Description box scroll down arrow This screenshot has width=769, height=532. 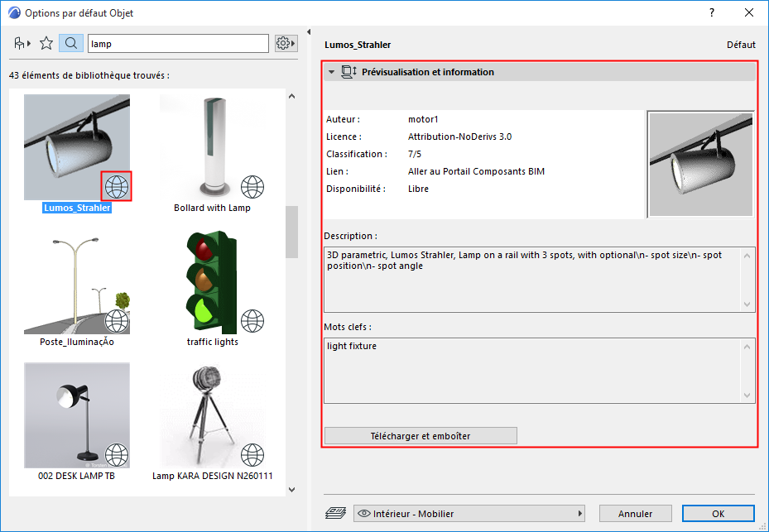[747, 304]
